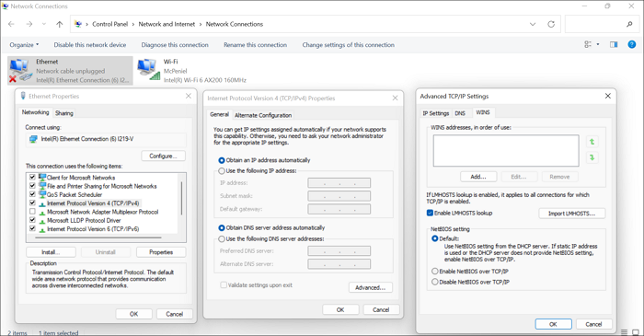Viewport: 644px width, 336px height.
Task: Click the Back navigation arrow
Action: click(x=11, y=24)
